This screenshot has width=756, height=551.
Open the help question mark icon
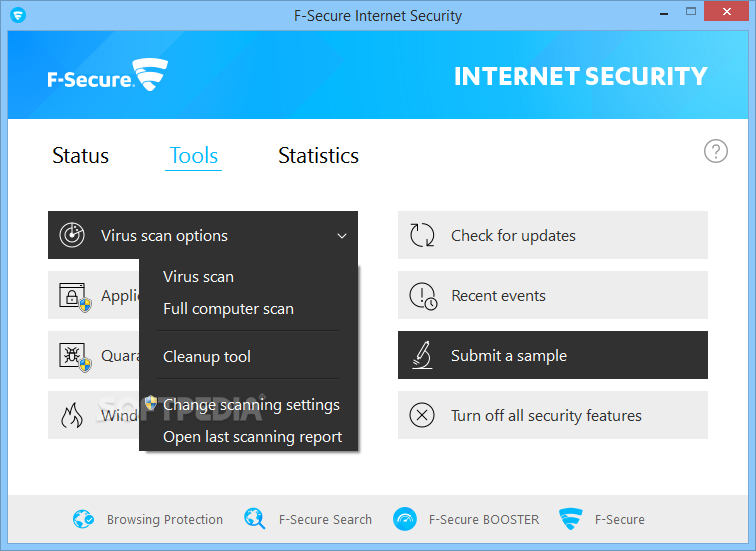(716, 151)
